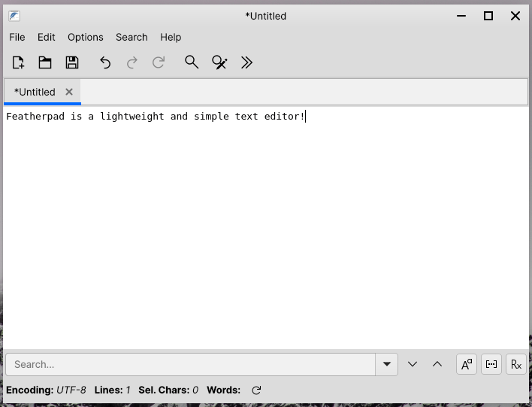Click the Reload circular arrow toolbar icon
The image size is (532, 407).
(159, 62)
